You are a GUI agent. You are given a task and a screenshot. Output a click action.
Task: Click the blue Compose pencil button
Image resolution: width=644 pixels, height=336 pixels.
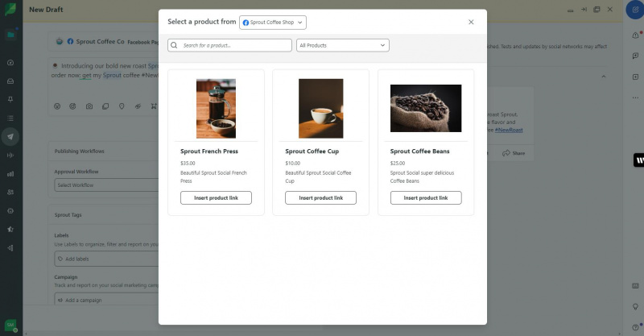635,10
